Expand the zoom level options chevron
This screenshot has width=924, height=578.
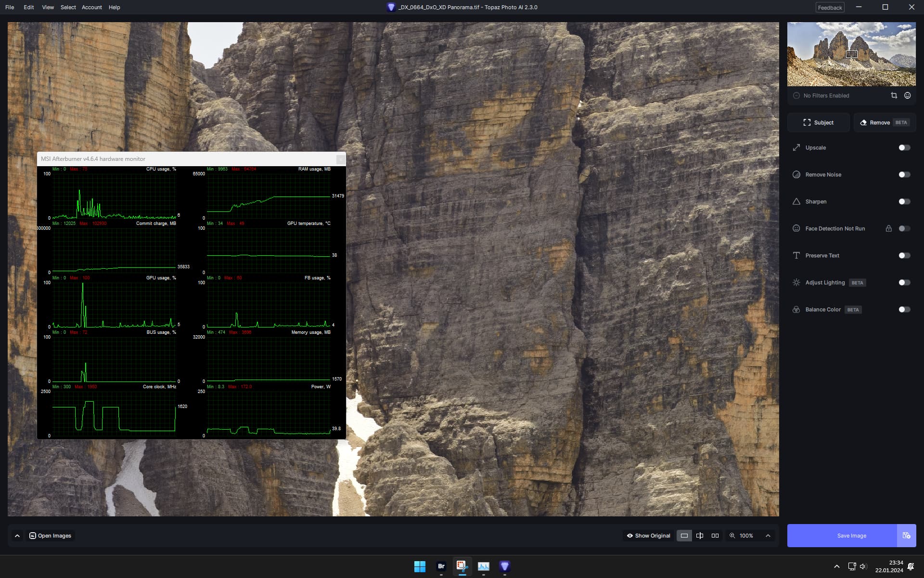(768, 536)
